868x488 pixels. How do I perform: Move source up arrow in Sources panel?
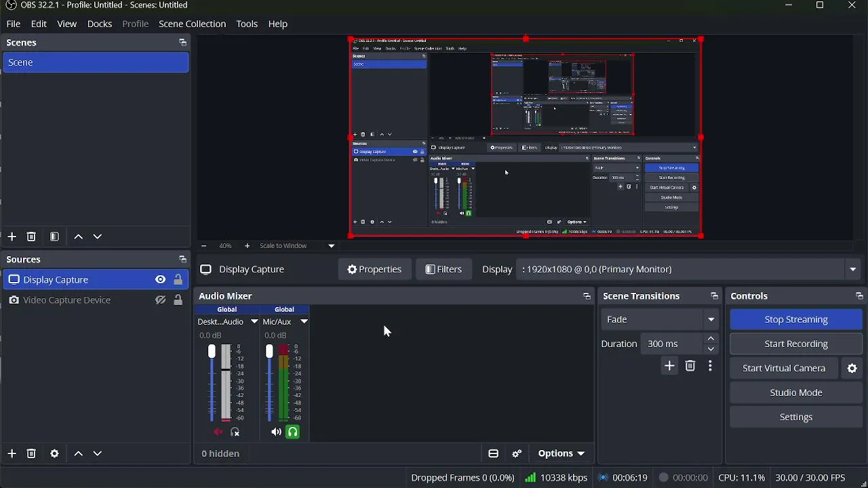[79, 453]
